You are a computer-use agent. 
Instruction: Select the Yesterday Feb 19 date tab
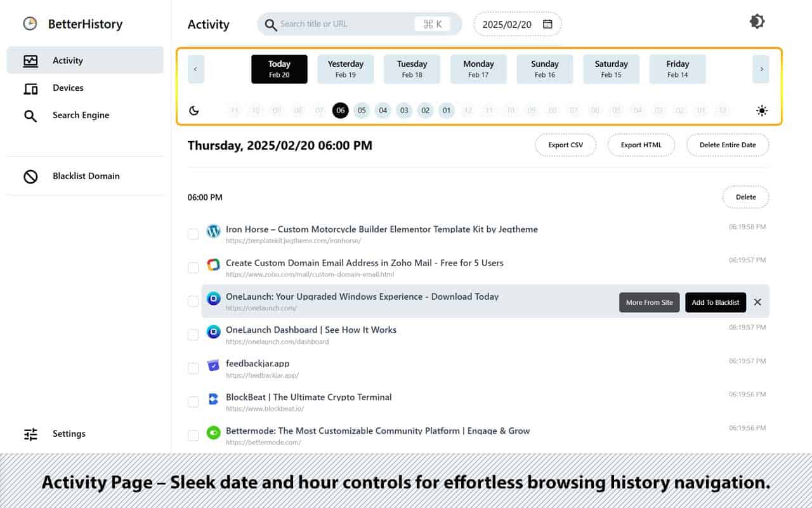(x=345, y=69)
